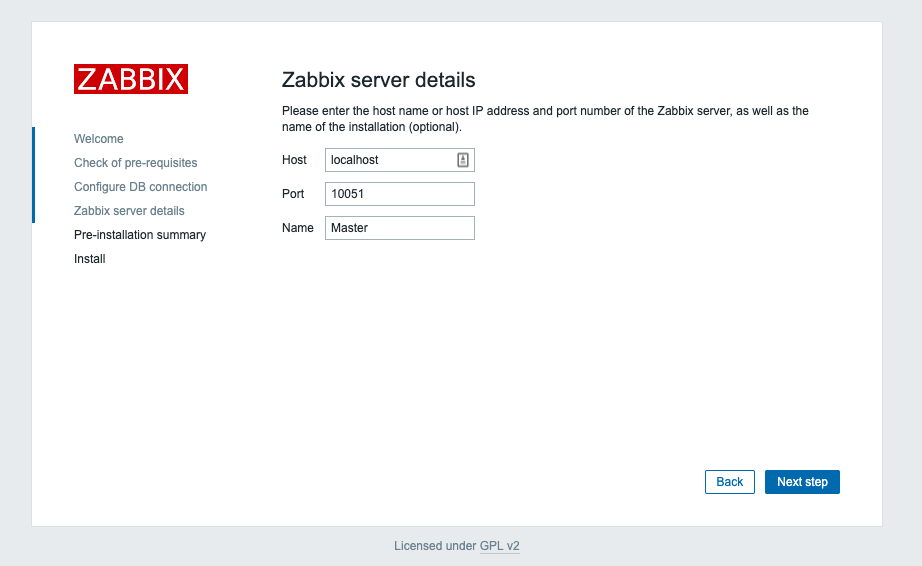Click the Port field label
The width and height of the screenshot is (922, 566).
click(x=293, y=194)
